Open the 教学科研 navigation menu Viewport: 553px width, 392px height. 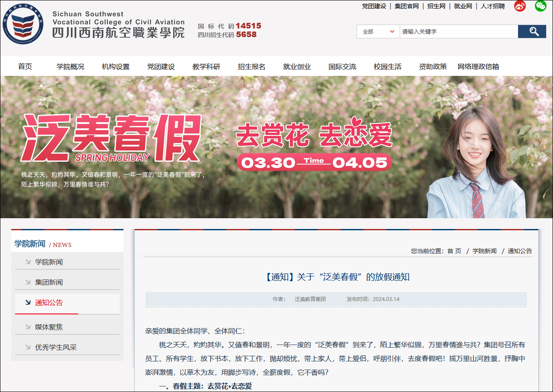click(206, 66)
